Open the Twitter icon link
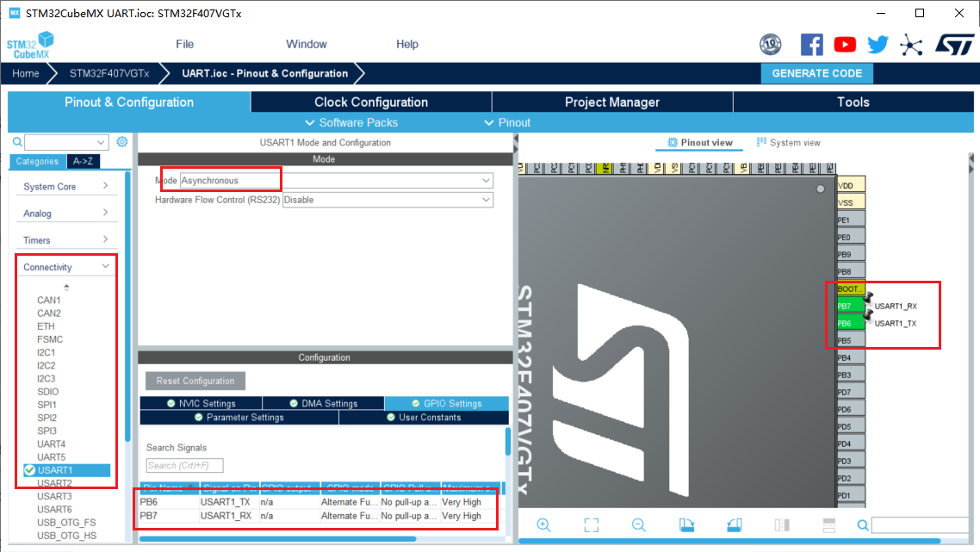Screen dimensions: 980x552 click(878, 45)
